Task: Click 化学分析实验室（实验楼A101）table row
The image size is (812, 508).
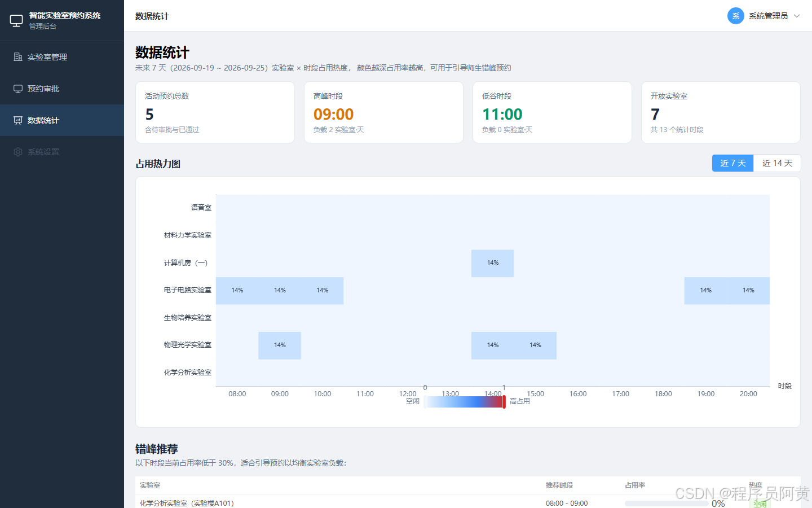Action: [468, 502]
